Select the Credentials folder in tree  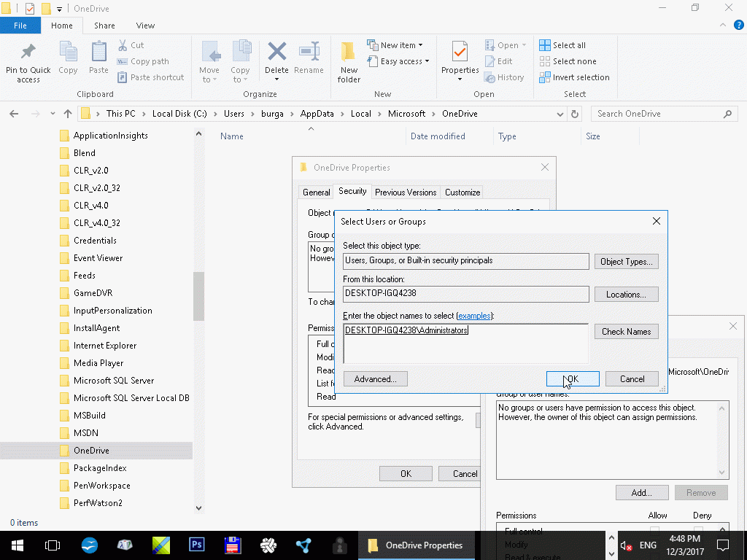point(95,241)
